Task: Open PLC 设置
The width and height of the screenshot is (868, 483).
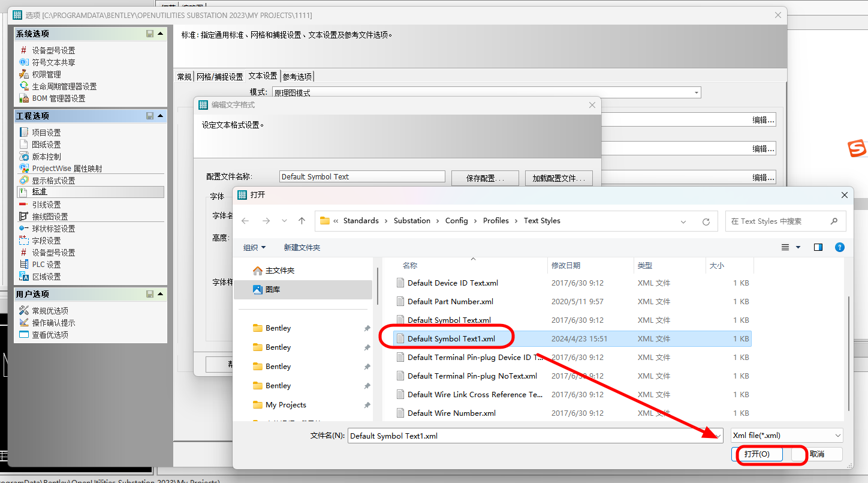Action: (x=46, y=265)
